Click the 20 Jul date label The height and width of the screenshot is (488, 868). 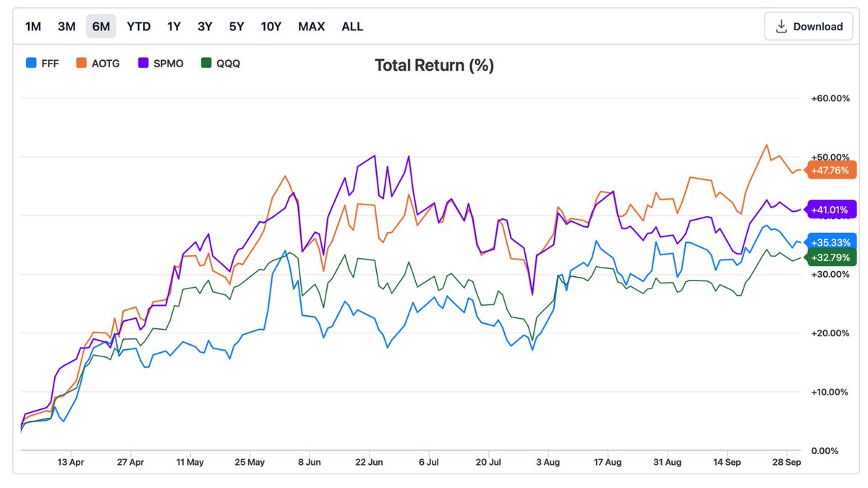click(x=490, y=461)
